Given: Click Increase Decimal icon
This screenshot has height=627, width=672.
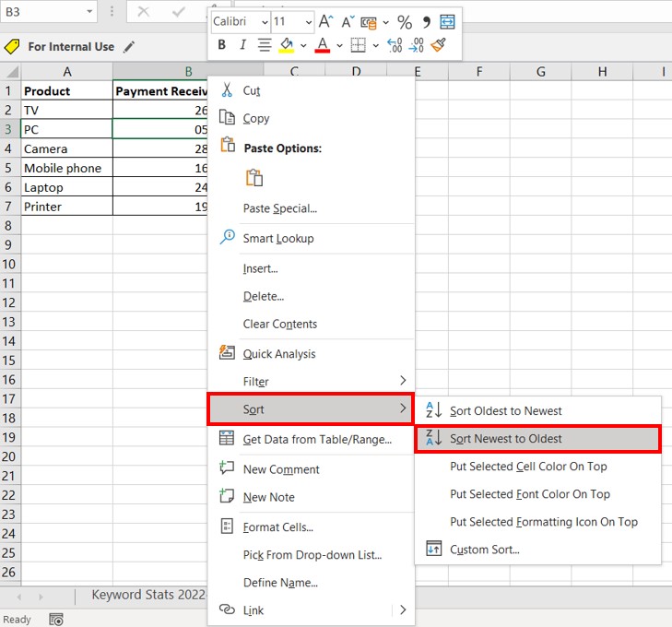Looking at the screenshot, I should click(395, 45).
